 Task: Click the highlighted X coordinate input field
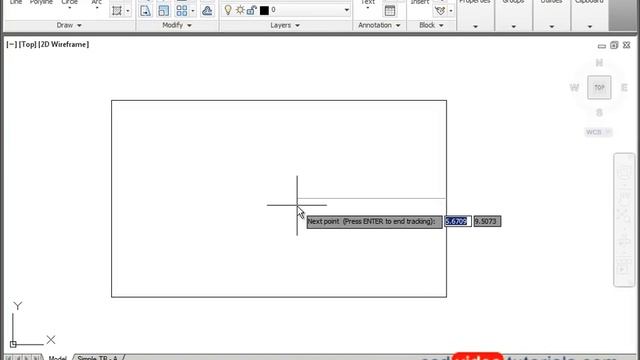coord(458,221)
